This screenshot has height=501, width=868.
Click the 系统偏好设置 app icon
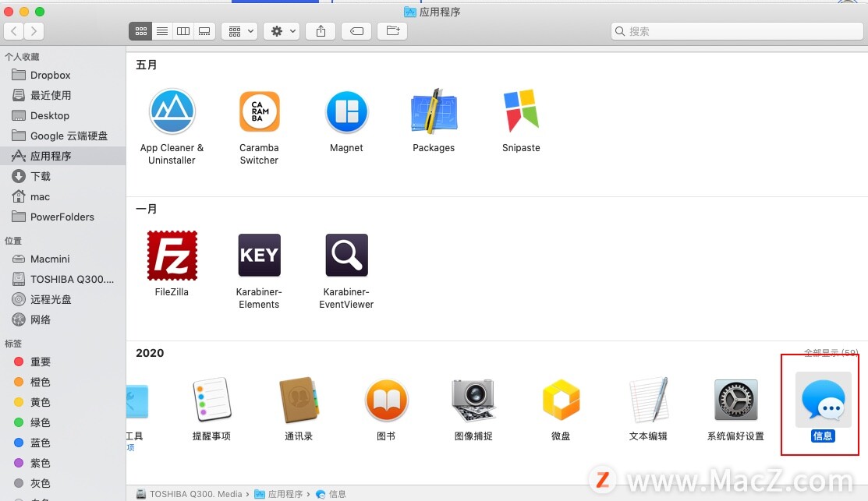pos(735,400)
